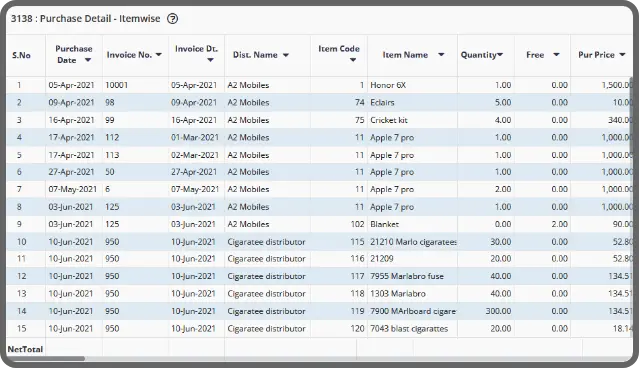
Task: Select row 15 with 7043 blast cigarattes
Action: click(x=319, y=328)
